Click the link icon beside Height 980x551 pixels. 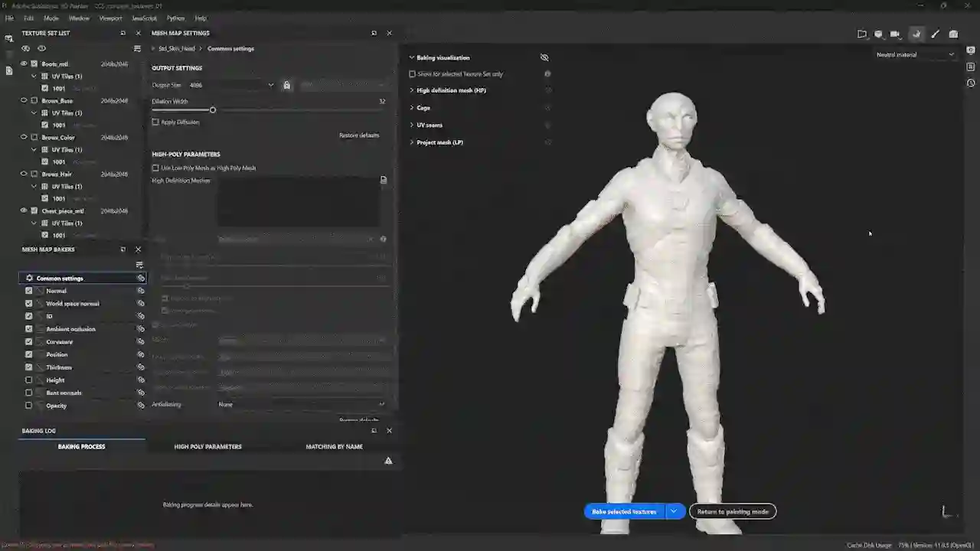141,380
